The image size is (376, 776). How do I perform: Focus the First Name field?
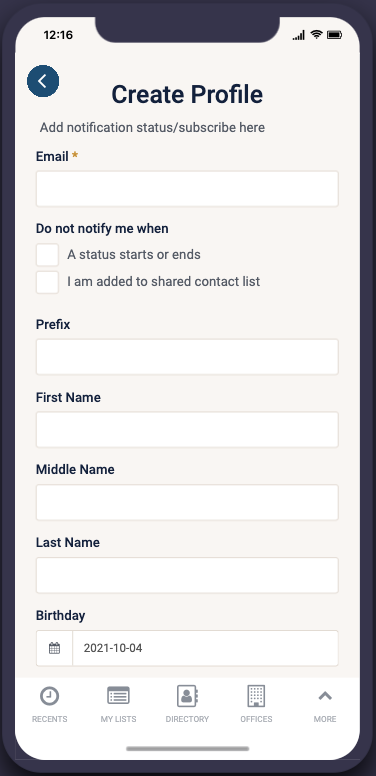pyautogui.click(x=187, y=430)
